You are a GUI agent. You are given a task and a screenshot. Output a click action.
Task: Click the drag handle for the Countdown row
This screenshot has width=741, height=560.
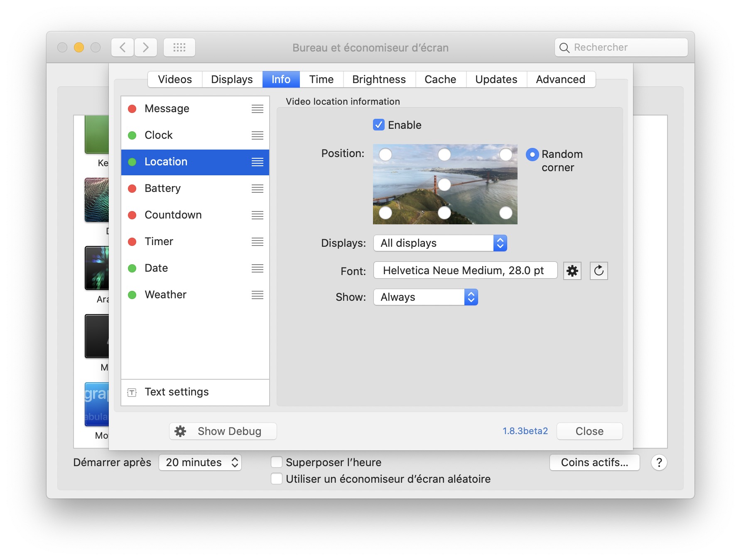tap(258, 215)
